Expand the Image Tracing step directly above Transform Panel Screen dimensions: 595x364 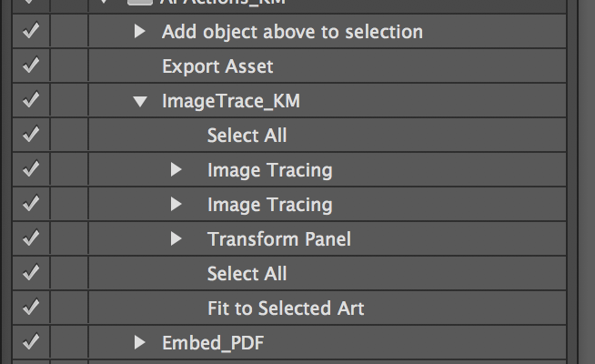(176, 204)
